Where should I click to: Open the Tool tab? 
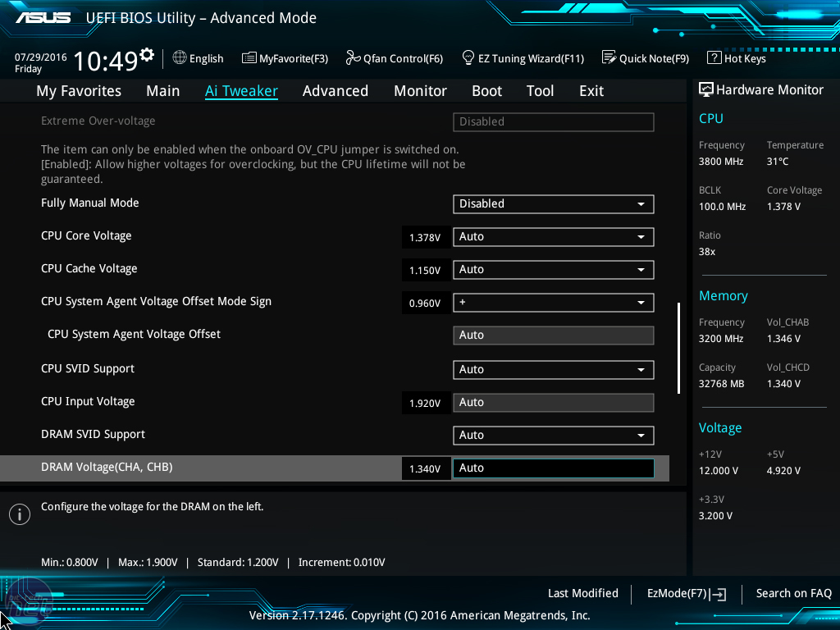[540, 90]
